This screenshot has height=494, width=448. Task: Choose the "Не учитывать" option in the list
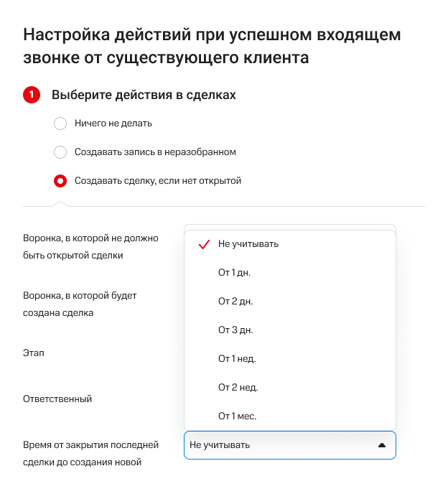click(x=248, y=244)
